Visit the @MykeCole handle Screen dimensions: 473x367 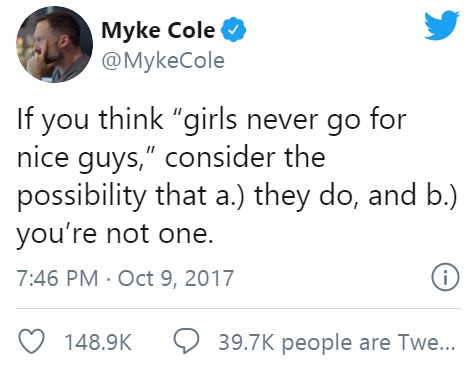(163, 61)
